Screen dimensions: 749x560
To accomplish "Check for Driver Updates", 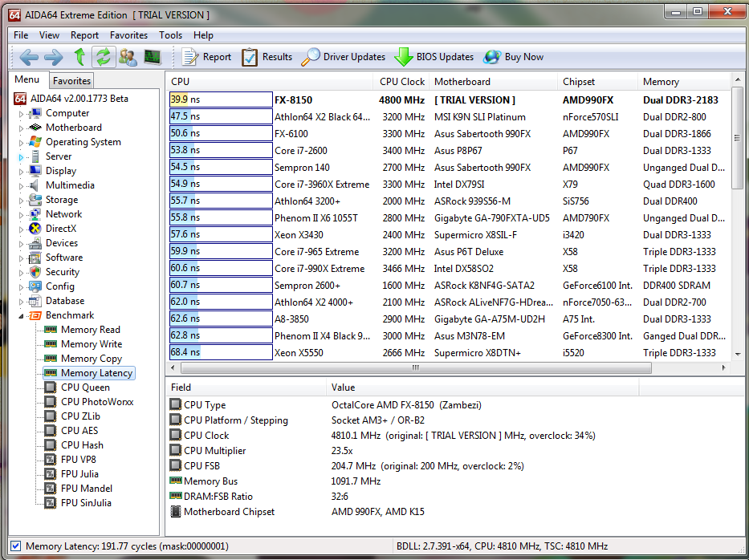I will point(343,57).
